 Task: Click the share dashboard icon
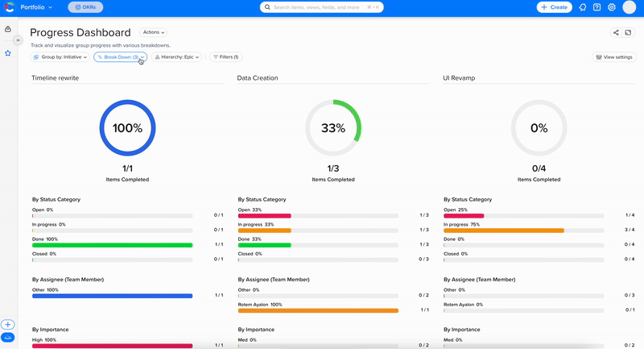click(616, 32)
